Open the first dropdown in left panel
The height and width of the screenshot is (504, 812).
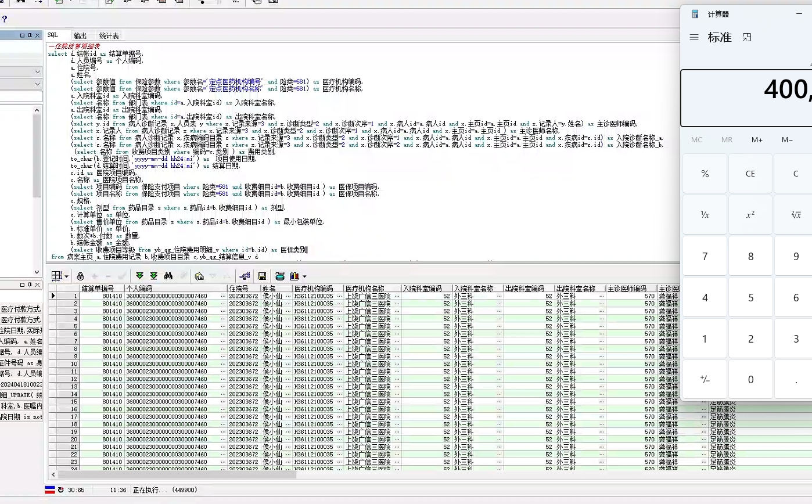coord(38,72)
